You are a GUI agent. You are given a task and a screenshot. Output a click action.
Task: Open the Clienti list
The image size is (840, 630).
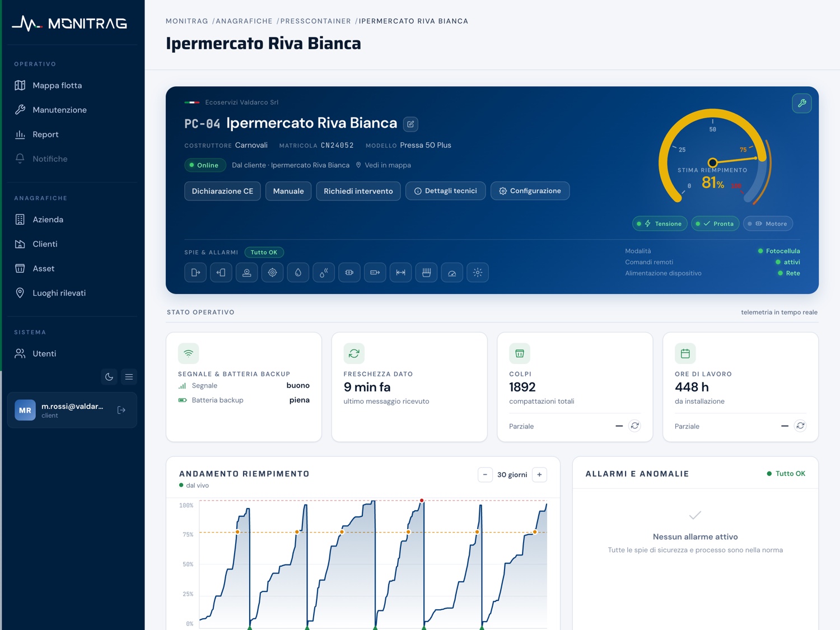(x=72, y=244)
